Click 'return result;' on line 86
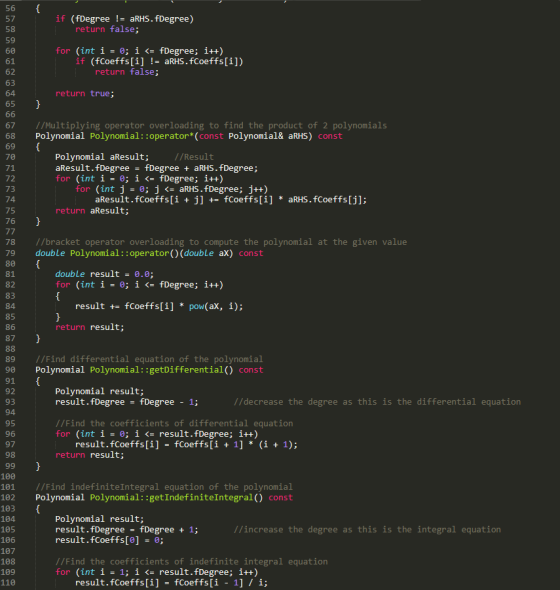The image size is (560, 590). pyautogui.click(x=90, y=327)
